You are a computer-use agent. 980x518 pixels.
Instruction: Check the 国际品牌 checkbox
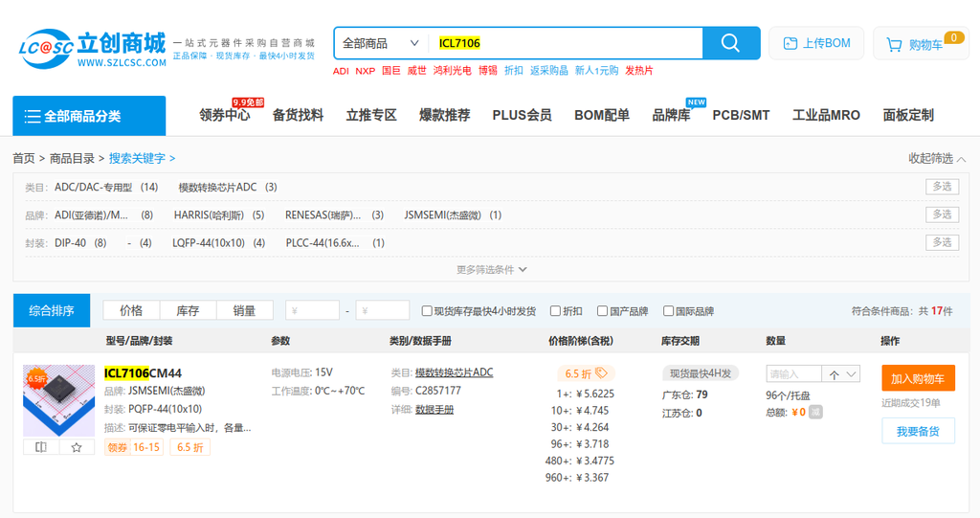[x=668, y=311]
